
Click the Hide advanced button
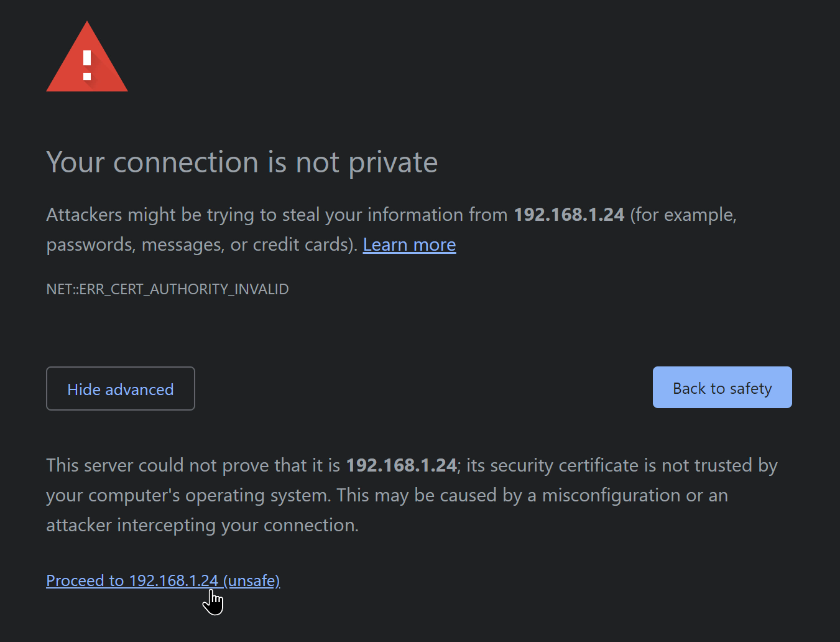pos(121,389)
